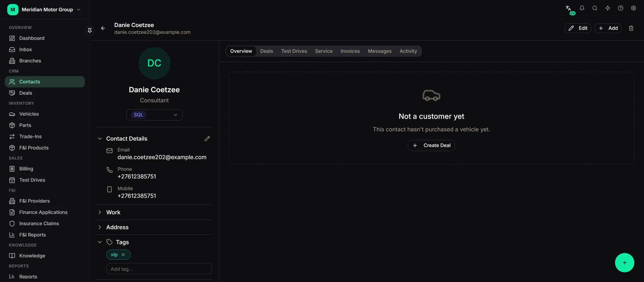Viewport: 644px width, 282px height.
Task: Click the Phone number +27612385751
Action: [x=137, y=177]
